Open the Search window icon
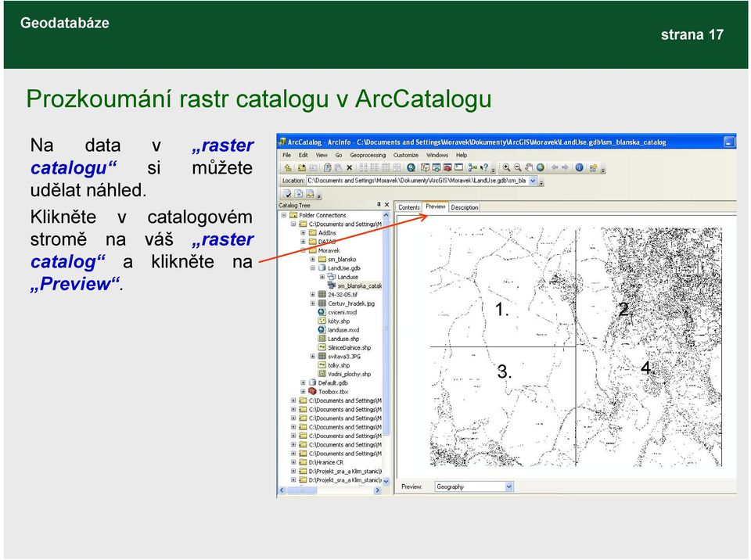751x560 pixels. 437,167
